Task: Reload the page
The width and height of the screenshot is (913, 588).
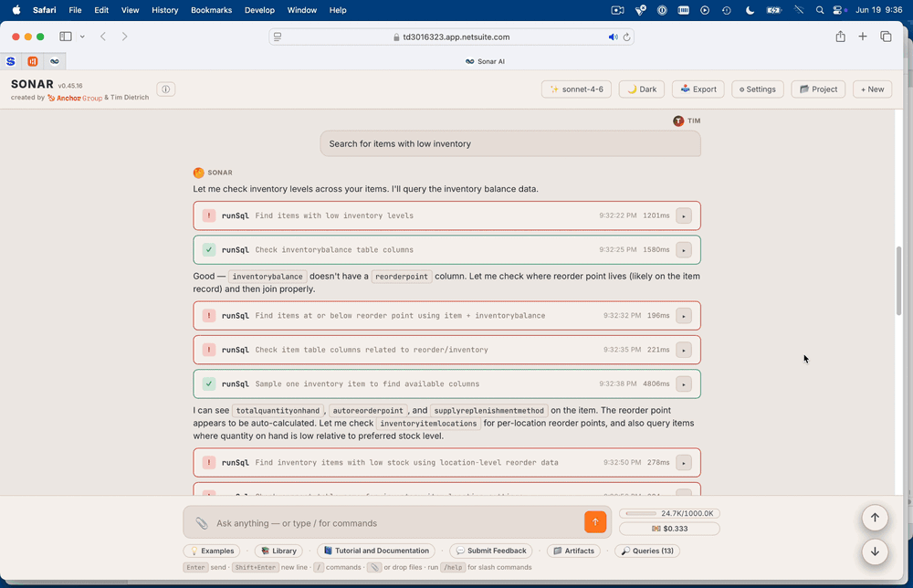Action: tap(626, 37)
